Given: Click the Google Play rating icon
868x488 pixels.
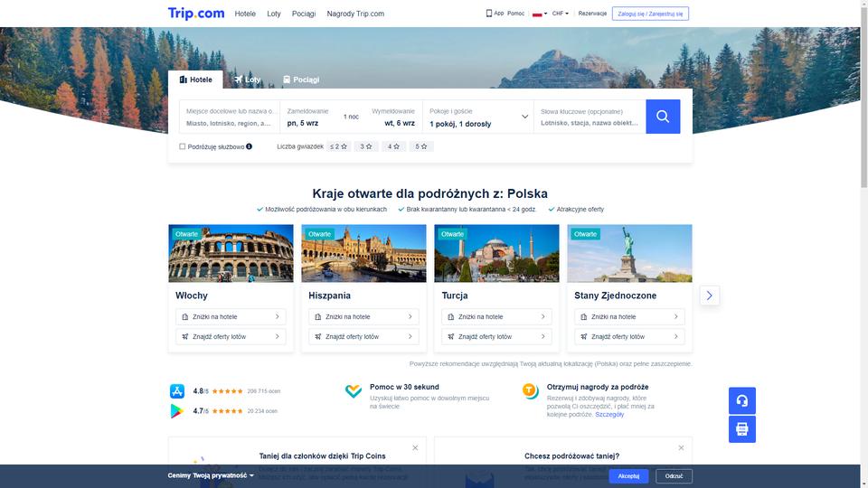Looking at the screenshot, I should pos(177,411).
